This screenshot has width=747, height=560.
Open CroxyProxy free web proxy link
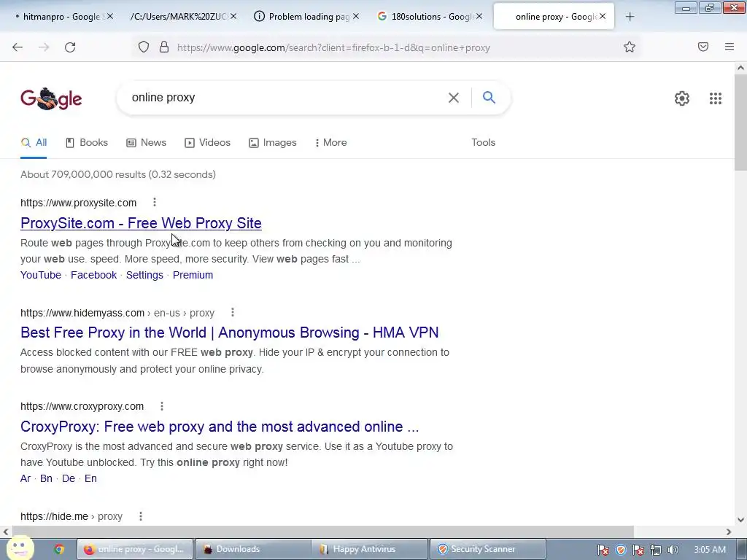(x=220, y=426)
